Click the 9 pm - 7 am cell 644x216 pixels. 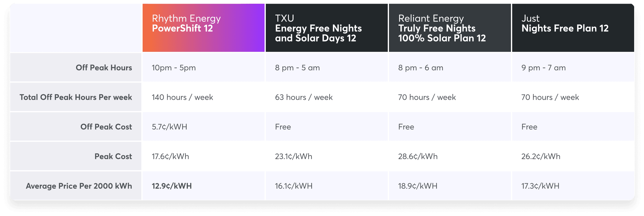click(543, 68)
